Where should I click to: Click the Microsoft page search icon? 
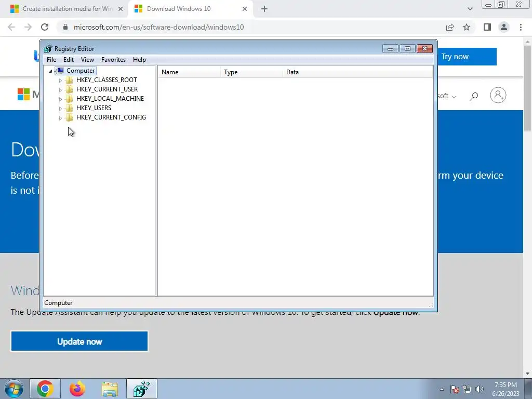[x=474, y=96]
